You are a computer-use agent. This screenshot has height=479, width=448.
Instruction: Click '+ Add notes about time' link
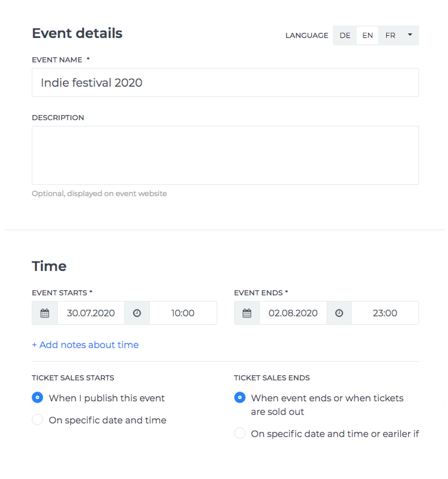pos(85,345)
